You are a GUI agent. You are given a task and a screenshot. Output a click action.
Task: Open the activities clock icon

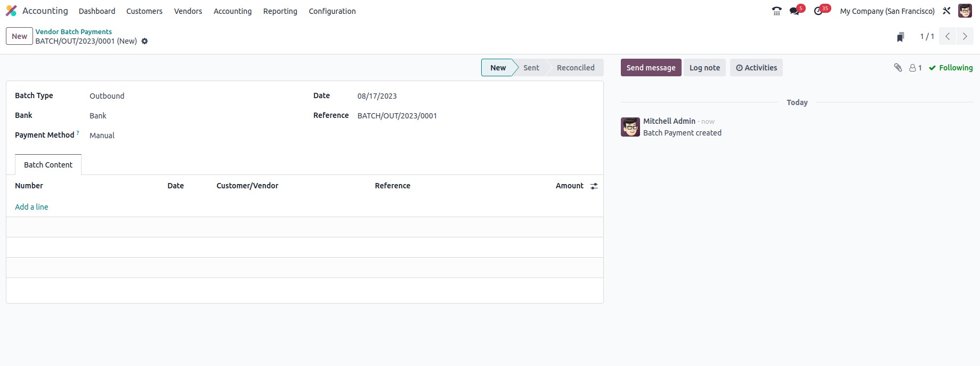click(819, 11)
